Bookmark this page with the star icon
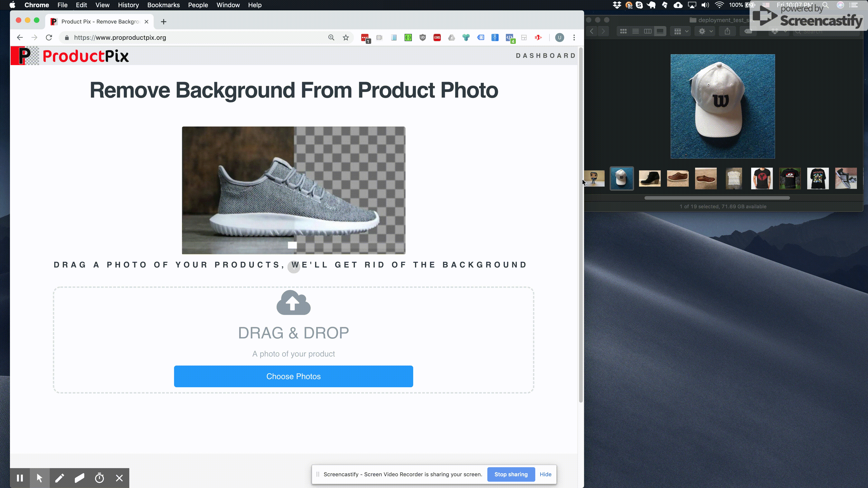Screen dimensions: 868x488 coord(346,38)
